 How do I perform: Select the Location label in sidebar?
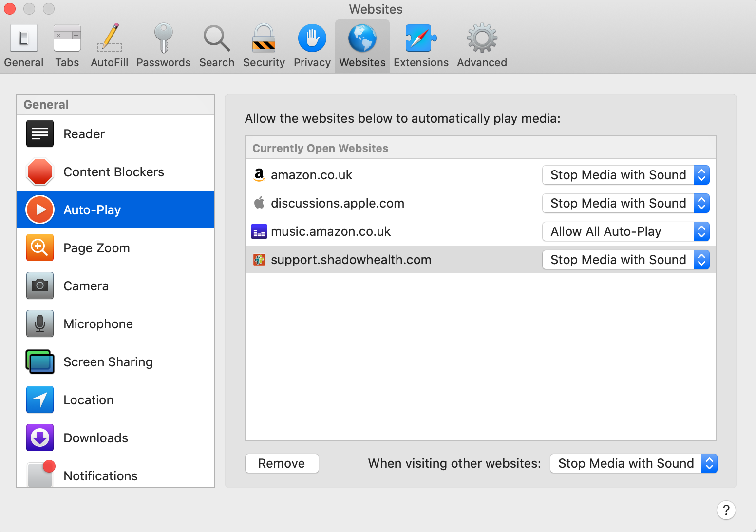89,400
